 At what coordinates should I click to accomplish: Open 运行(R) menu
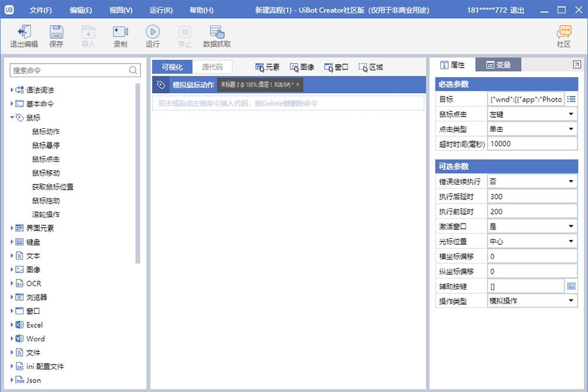tap(161, 10)
